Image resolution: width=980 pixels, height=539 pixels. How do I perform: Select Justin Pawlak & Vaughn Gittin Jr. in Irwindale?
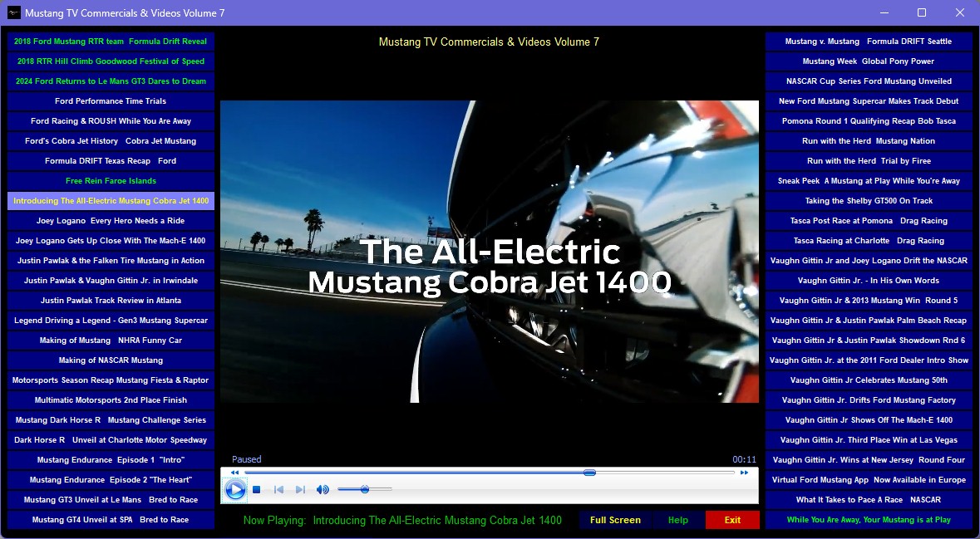(111, 281)
